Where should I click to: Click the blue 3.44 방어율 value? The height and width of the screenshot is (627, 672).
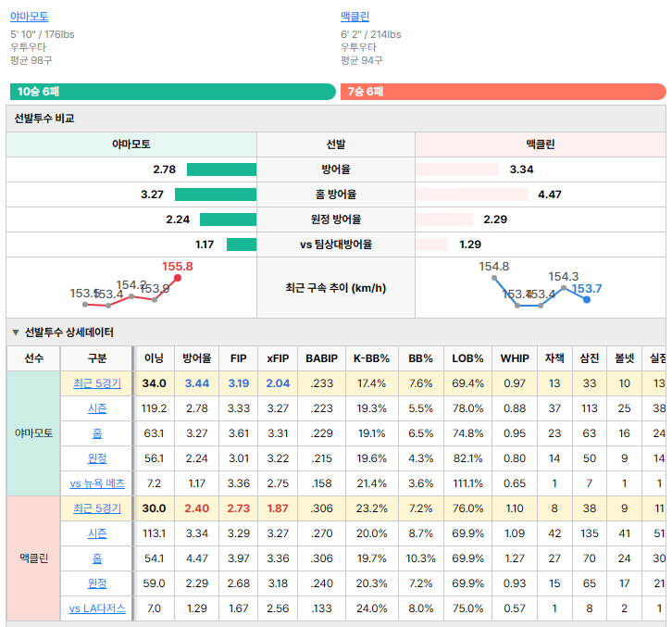coord(197,383)
